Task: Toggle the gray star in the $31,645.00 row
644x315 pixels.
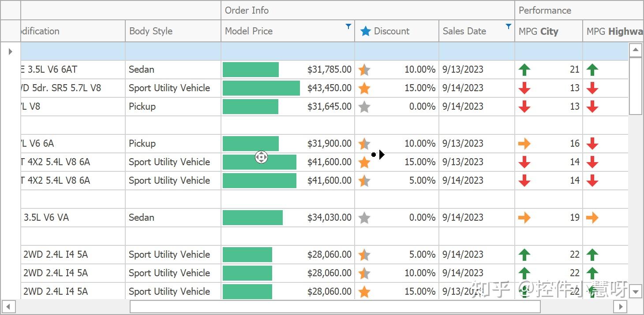Action: click(364, 107)
